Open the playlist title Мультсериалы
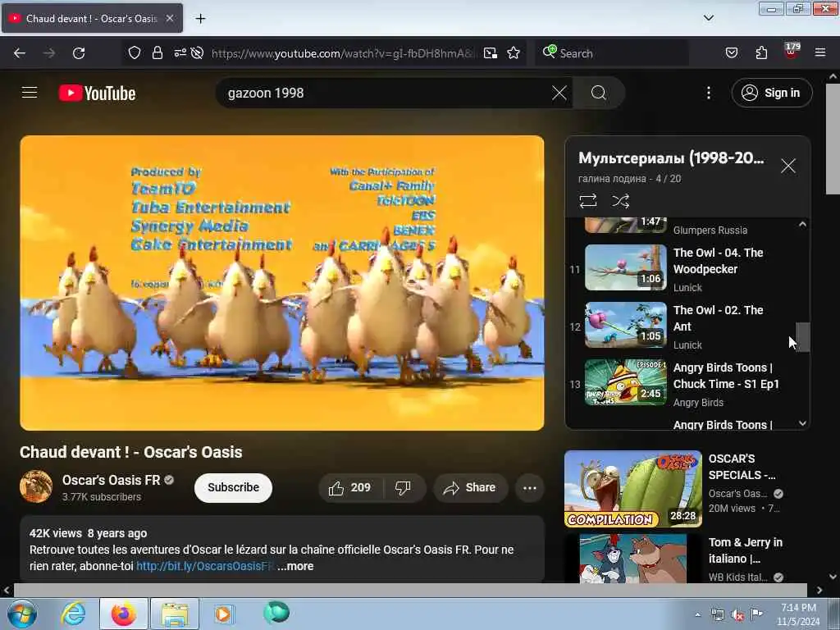 tap(671, 158)
